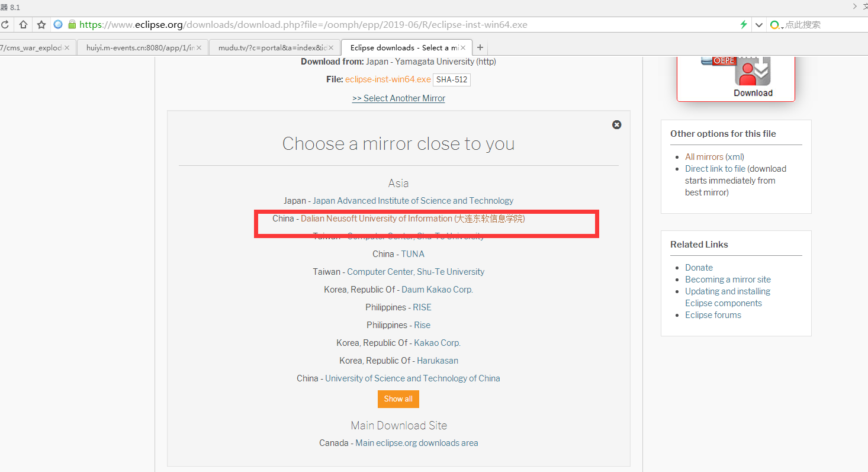Open Becoming a mirror site link
The width and height of the screenshot is (868, 472).
(x=728, y=280)
